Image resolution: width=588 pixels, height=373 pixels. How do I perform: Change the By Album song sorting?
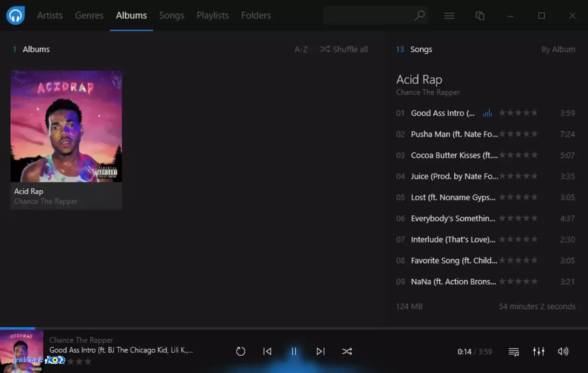point(558,49)
